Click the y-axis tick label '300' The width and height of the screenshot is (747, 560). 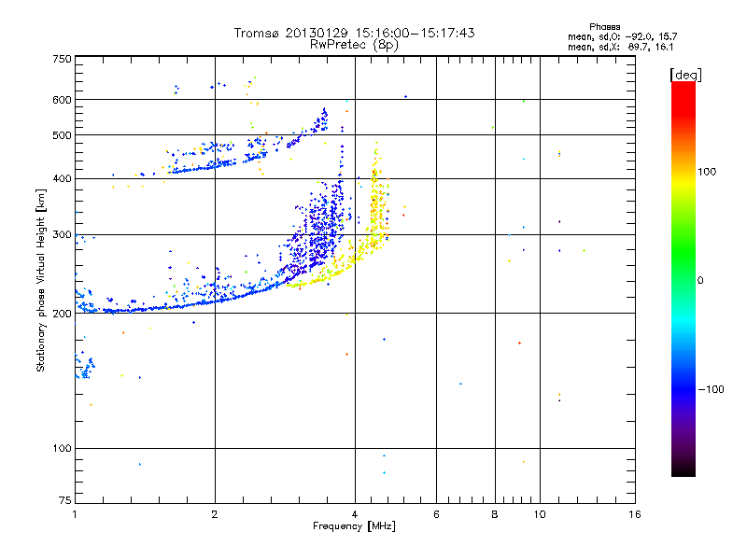(62, 235)
